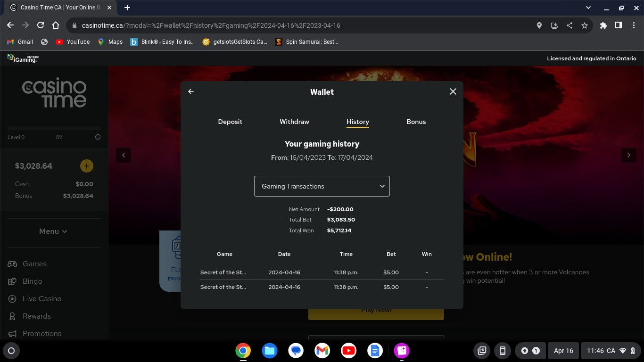
Task: Click the bookmark star icon in address bar
Action: pos(585,25)
